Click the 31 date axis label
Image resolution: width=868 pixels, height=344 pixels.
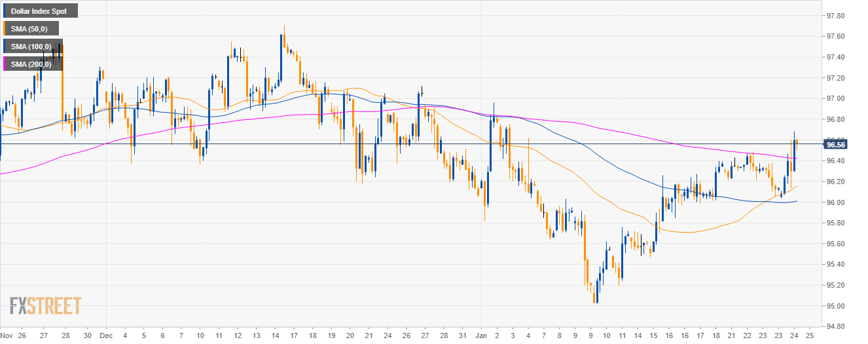[x=463, y=334]
